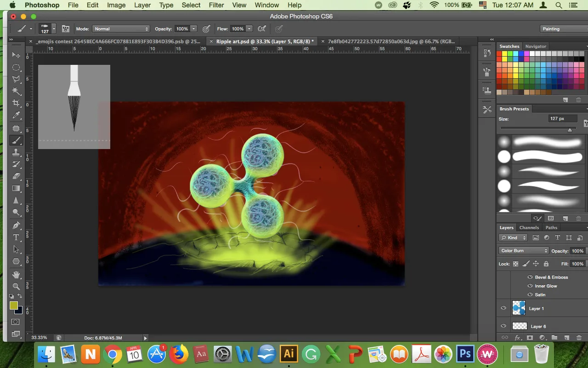Switch to the Paths tab
The height and width of the screenshot is (368, 588).
(x=551, y=227)
